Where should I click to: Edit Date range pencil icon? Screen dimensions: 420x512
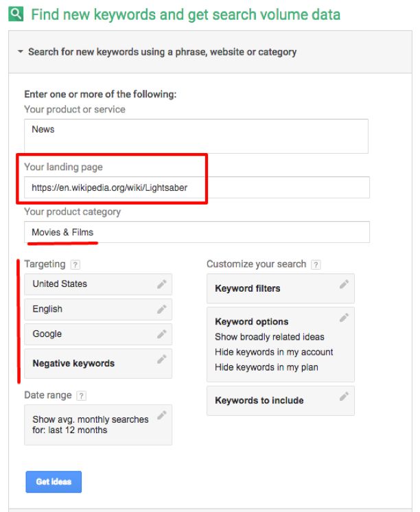click(x=161, y=415)
